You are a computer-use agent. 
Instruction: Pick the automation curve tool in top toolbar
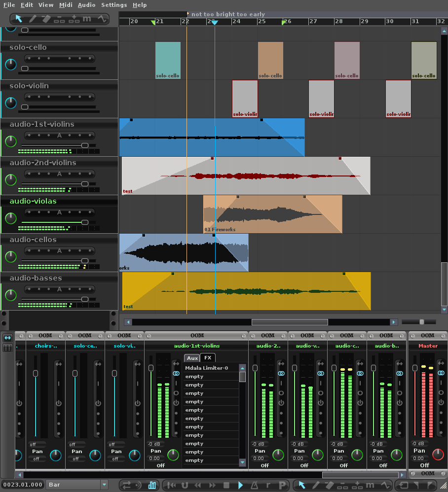[102, 19]
